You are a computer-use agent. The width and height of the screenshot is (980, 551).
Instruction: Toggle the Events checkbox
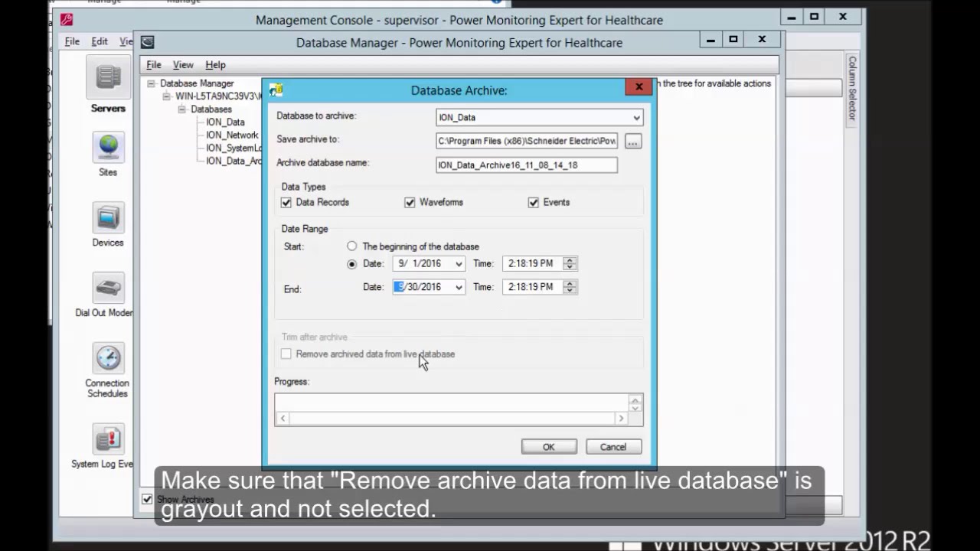point(533,203)
